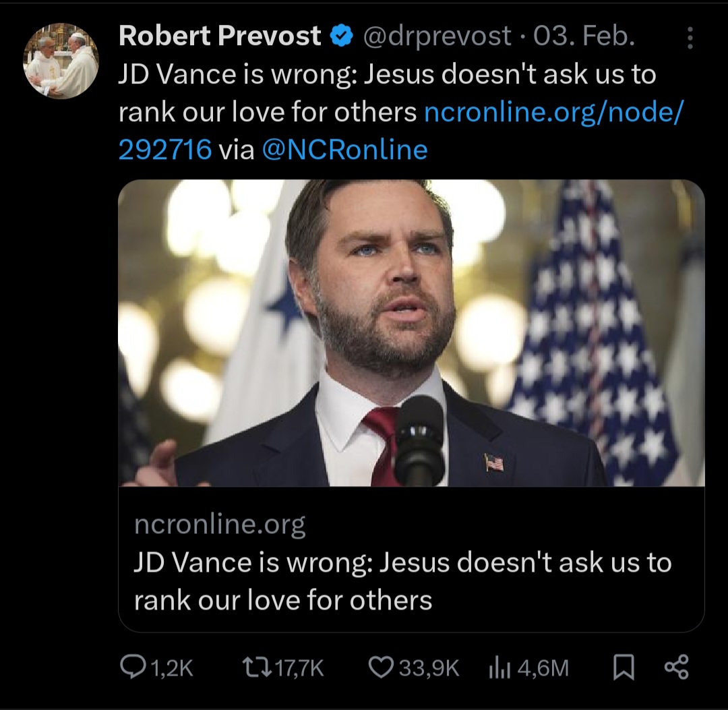Open the card headline about ranking love
The width and height of the screenshot is (728, 710).
(403, 581)
